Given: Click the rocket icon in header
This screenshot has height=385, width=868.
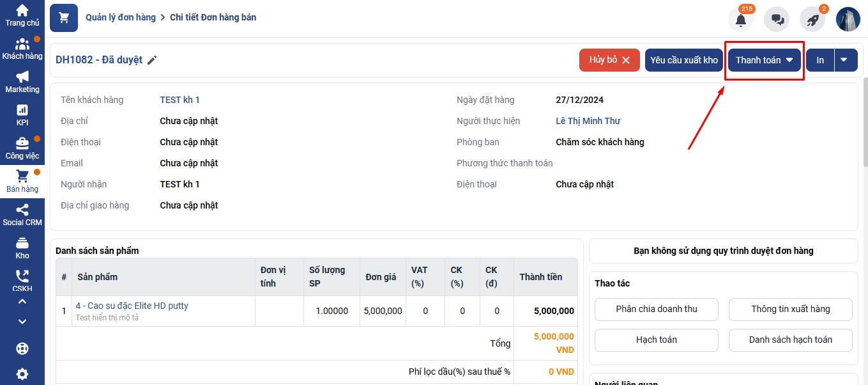Looking at the screenshot, I should (x=812, y=20).
